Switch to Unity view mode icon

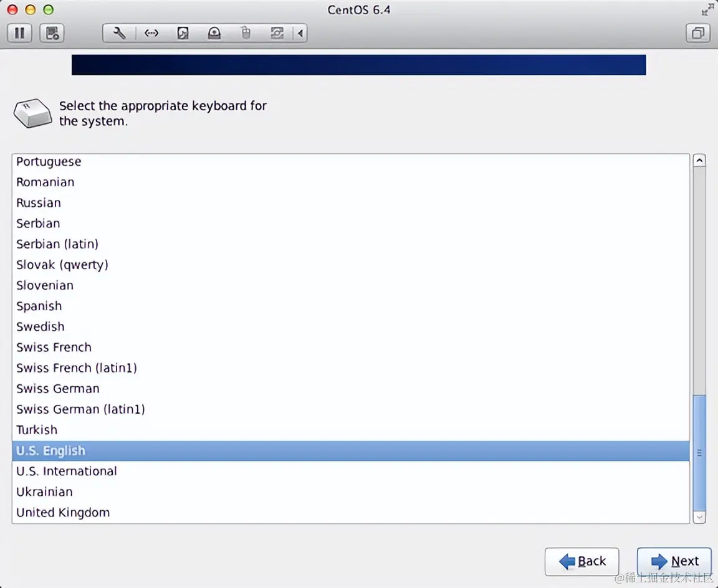(698, 33)
